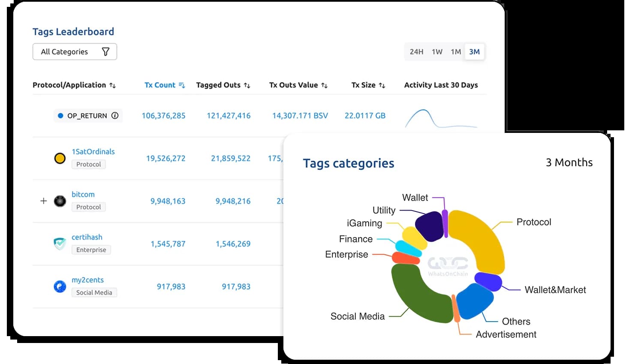The height and width of the screenshot is (364, 626).
Task: Click the orange Advertisement chart sliver
Action: pos(456,308)
